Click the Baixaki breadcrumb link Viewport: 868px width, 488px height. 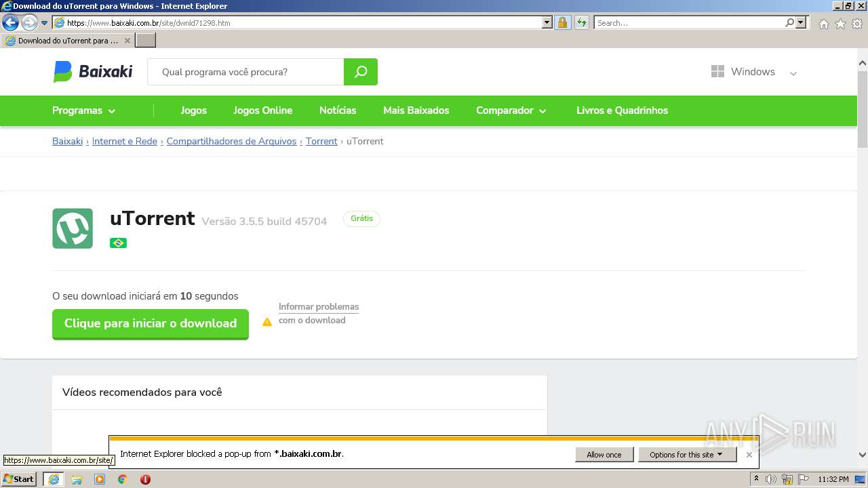coord(67,141)
